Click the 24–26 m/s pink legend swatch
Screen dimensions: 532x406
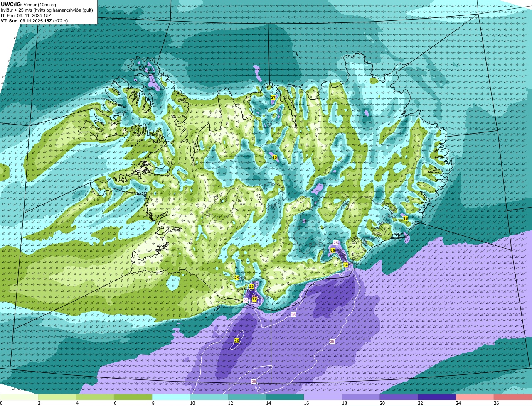pyautogui.click(x=475, y=397)
